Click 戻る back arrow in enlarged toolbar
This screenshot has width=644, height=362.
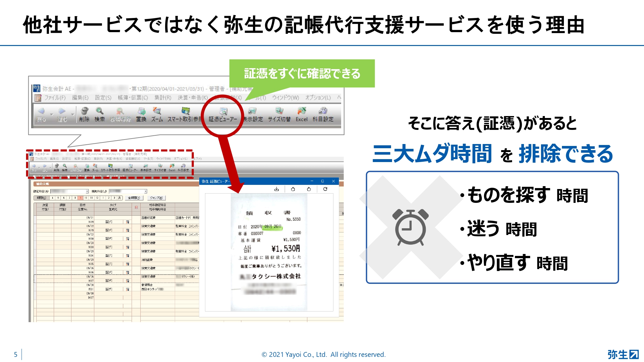click(x=41, y=111)
